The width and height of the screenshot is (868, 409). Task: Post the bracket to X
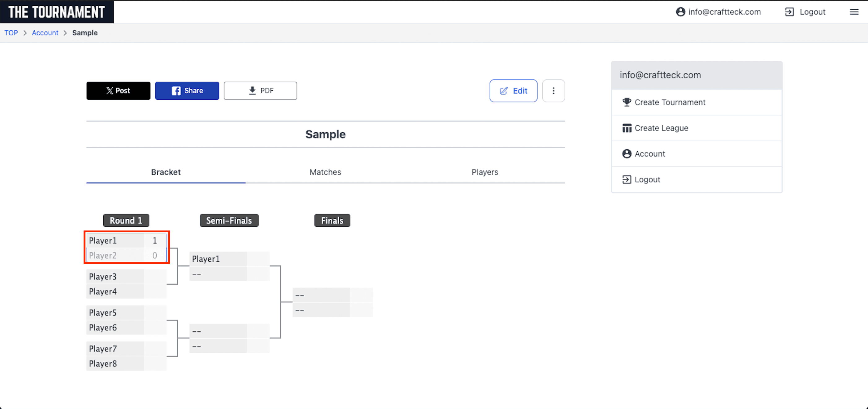(x=118, y=91)
